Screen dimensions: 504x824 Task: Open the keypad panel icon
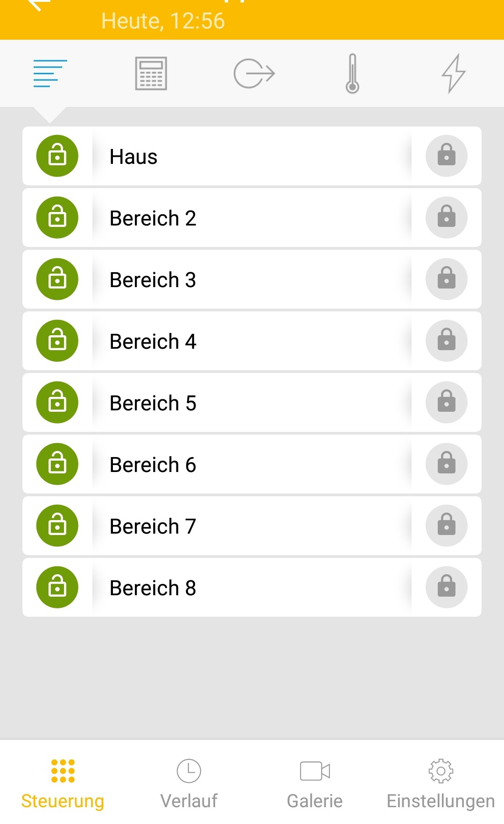tap(151, 73)
